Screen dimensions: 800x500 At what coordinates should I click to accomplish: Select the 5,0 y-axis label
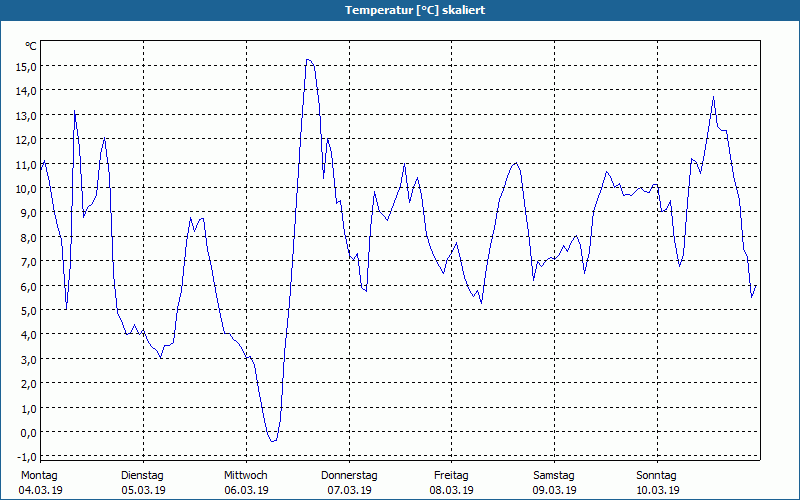[28, 310]
